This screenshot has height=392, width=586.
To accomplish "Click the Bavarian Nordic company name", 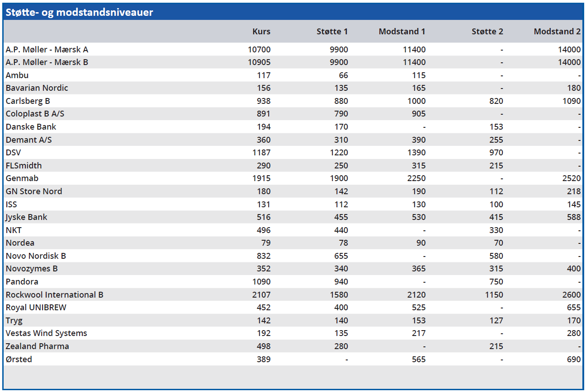I will pyautogui.click(x=37, y=88).
